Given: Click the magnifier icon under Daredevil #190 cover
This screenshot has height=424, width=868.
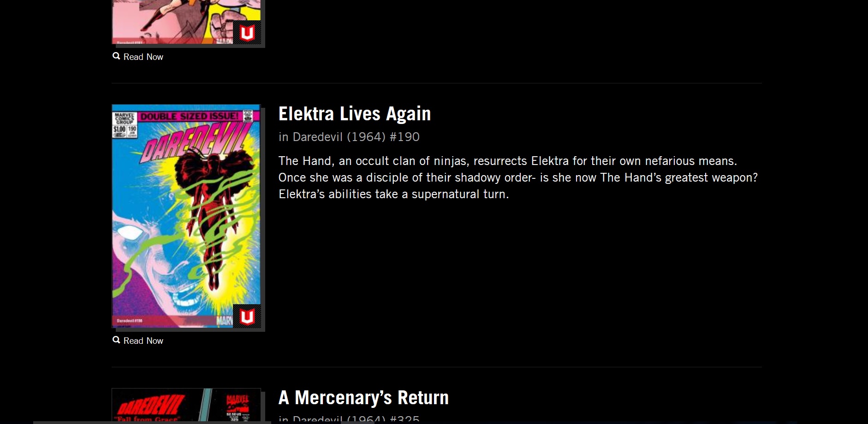Looking at the screenshot, I should [116, 340].
